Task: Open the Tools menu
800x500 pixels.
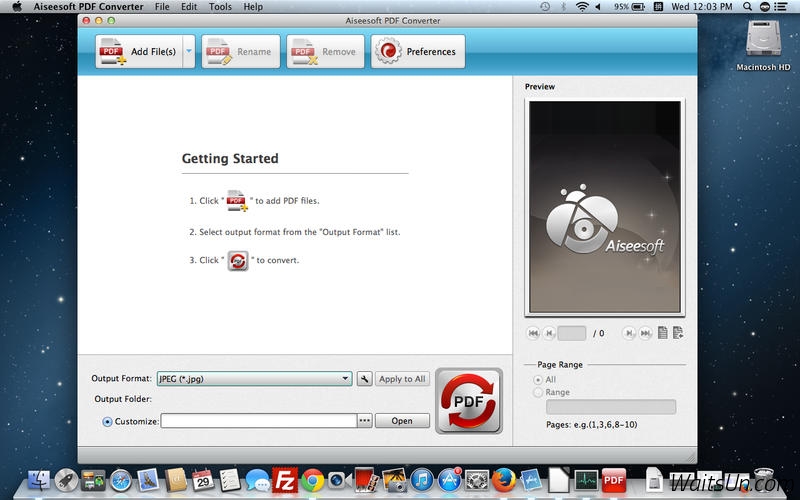Action: point(220,7)
